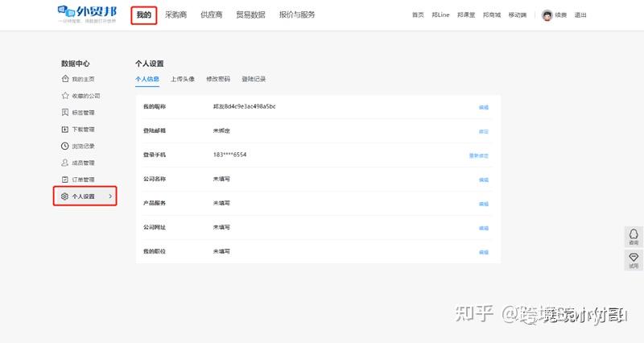Open the 贸易数据 navigation item
644x343 pixels.
250,14
